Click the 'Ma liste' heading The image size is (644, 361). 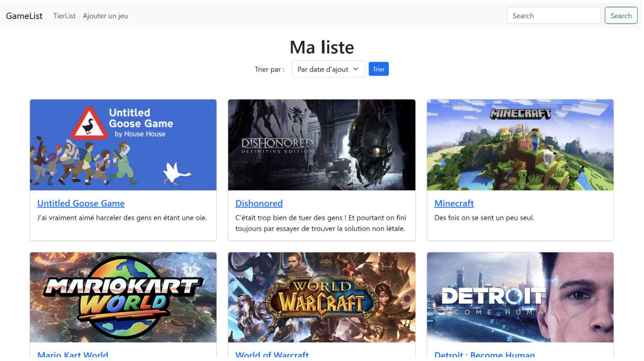[x=322, y=47]
